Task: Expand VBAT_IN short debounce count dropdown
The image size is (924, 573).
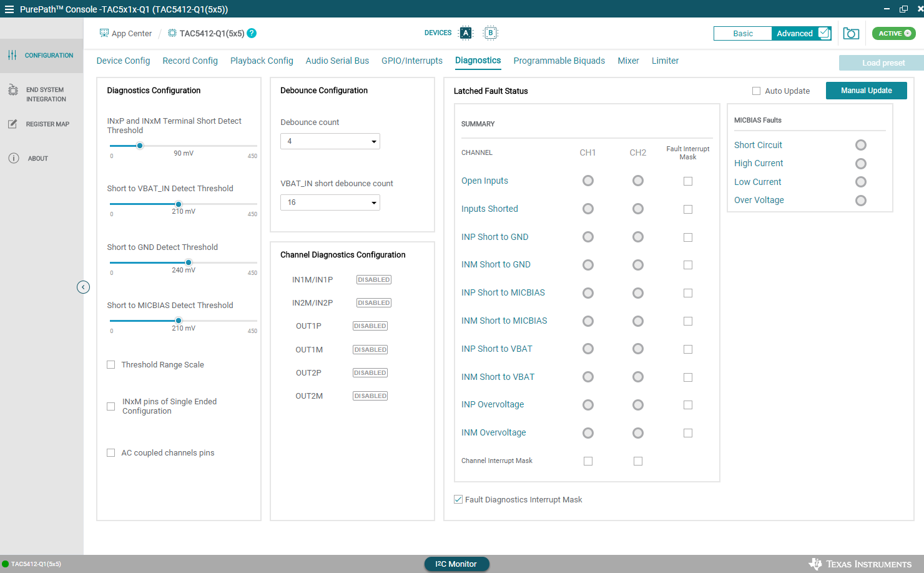Action: (x=330, y=202)
